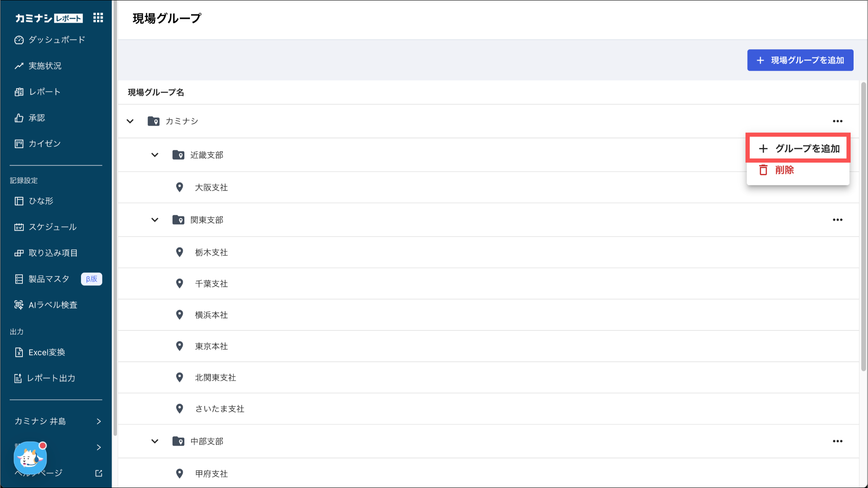
Task: Open the カミナシ 井島 account menu
Action: (56, 421)
